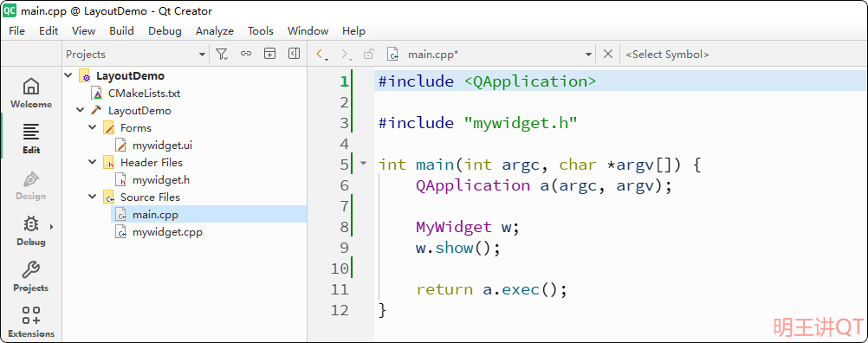Collapse the LayoutDemo target node
This screenshot has width=868, height=343.
coord(81,111)
